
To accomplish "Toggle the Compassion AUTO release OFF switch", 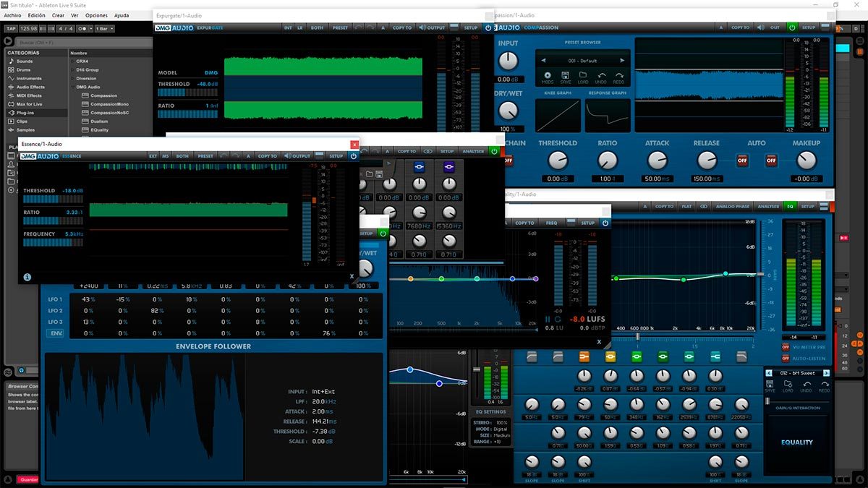I will click(x=742, y=160).
